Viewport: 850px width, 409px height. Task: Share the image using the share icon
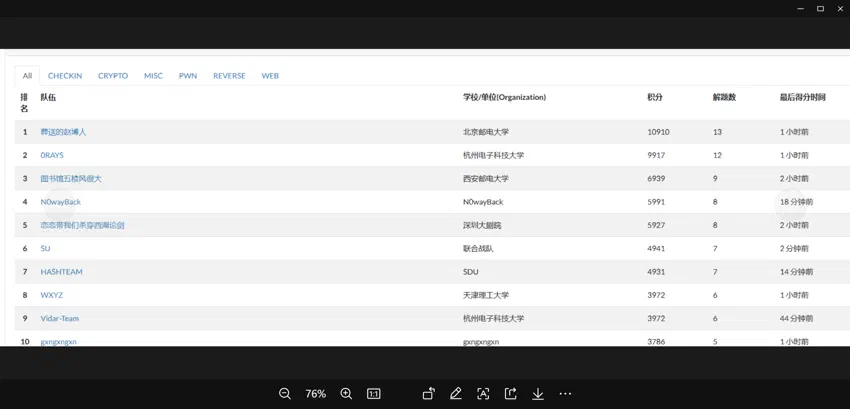pyautogui.click(x=510, y=394)
